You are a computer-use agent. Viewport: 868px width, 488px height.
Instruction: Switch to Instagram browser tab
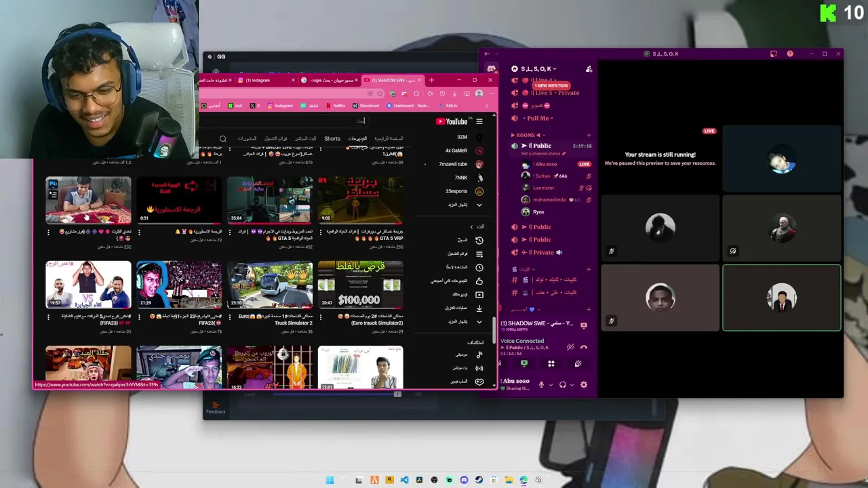(x=266, y=81)
